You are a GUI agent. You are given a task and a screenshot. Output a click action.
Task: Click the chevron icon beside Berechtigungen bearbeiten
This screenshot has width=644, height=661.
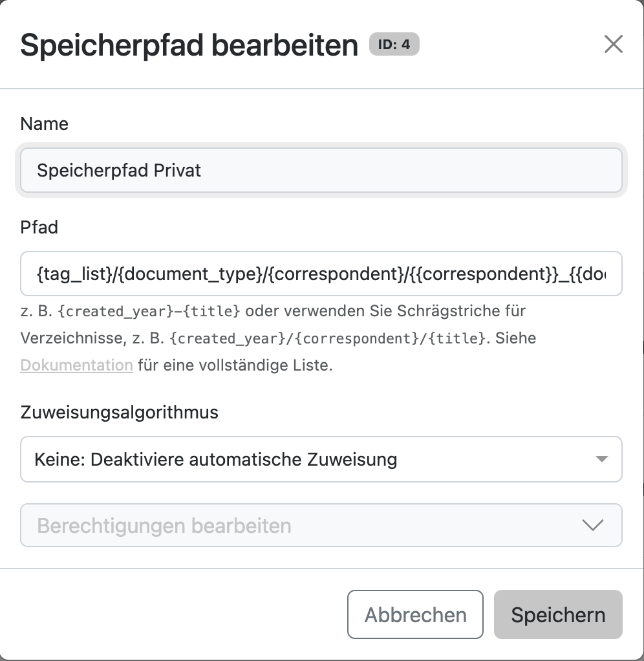pos(592,525)
